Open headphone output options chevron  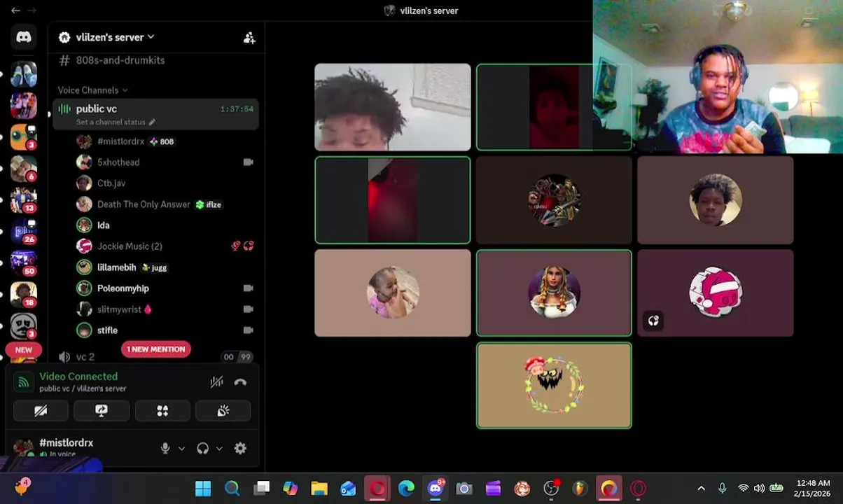[219, 449]
